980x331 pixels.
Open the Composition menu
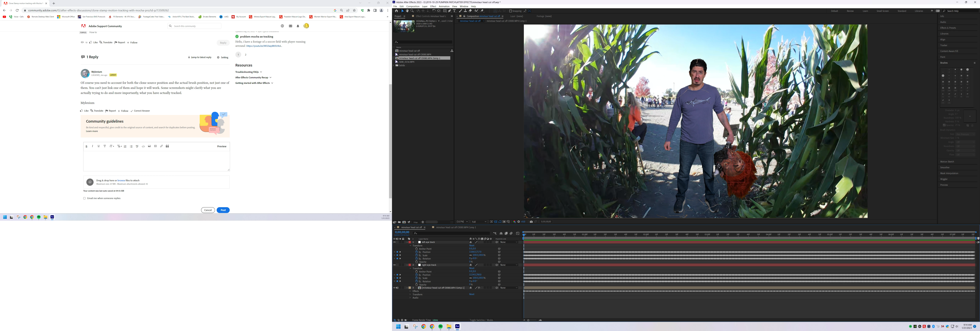413,6
